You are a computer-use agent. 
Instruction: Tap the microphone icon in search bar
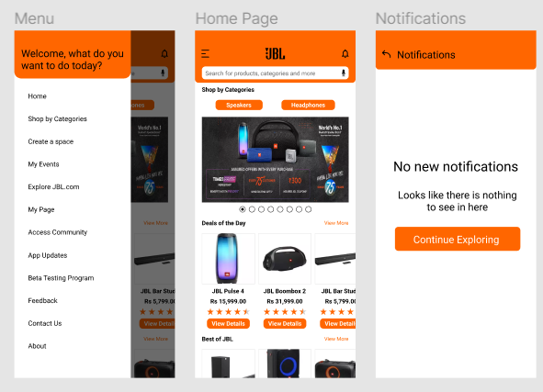pyautogui.click(x=344, y=73)
